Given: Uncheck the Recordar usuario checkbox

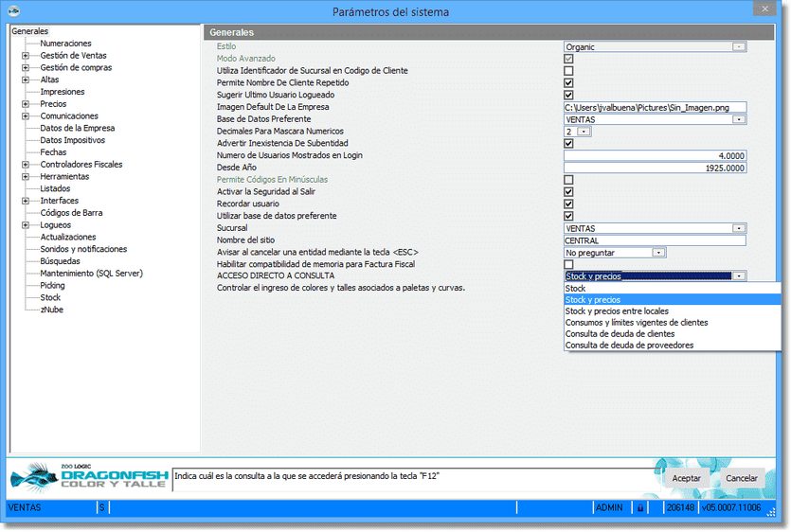Looking at the screenshot, I should pyautogui.click(x=568, y=204).
